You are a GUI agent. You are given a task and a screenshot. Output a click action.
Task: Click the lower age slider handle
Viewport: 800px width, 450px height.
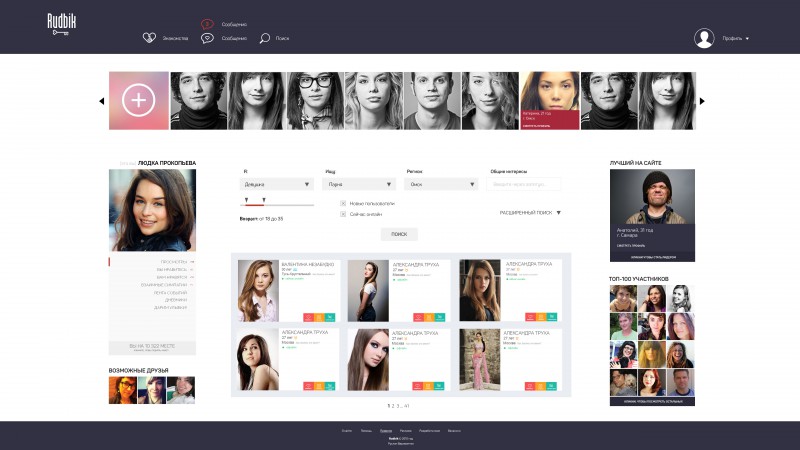click(246, 200)
